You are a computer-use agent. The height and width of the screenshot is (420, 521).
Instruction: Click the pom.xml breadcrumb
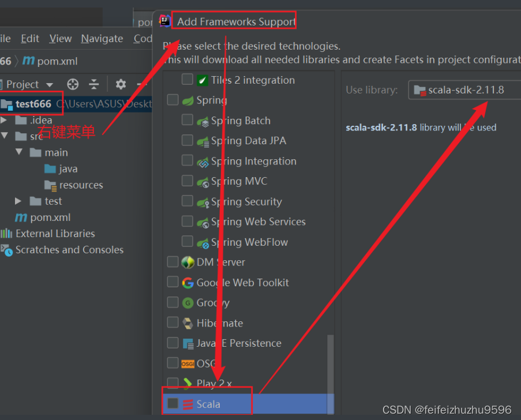pos(57,61)
